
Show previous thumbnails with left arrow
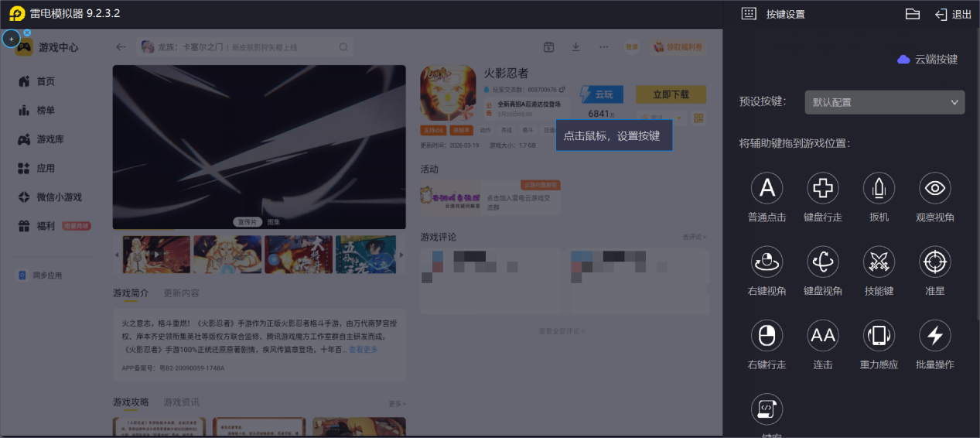(x=118, y=255)
